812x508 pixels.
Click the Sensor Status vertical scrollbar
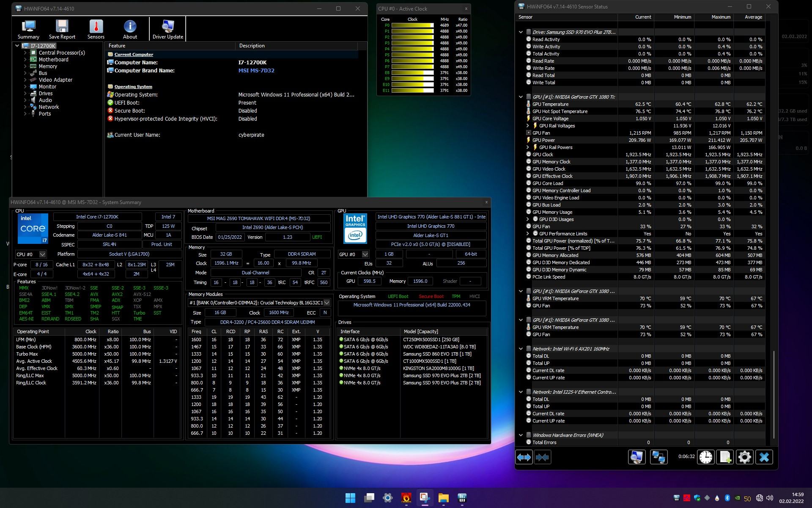pyautogui.click(x=774, y=395)
